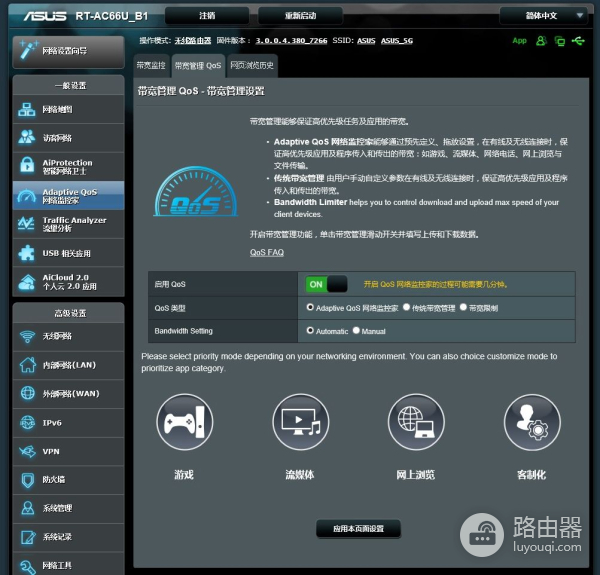Open the AiCloud 2.0 page
This screenshot has height=575, width=600.
click(x=68, y=282)
